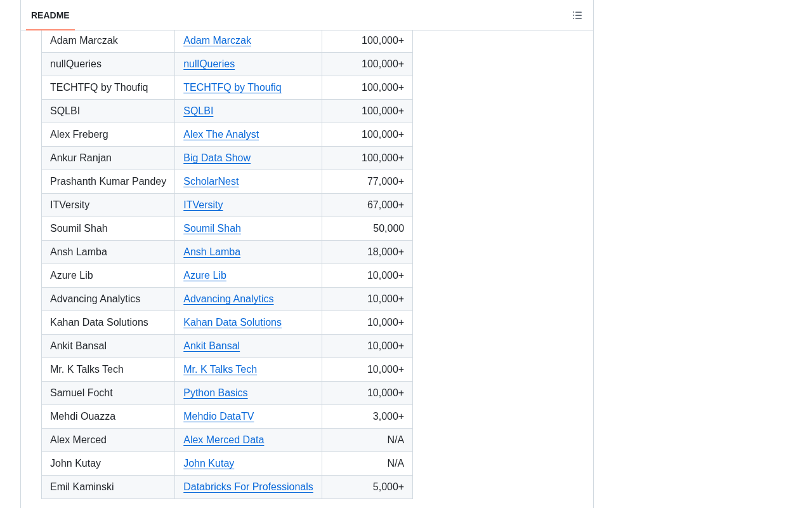Open the ScholarNest channel link

point(211,182)
